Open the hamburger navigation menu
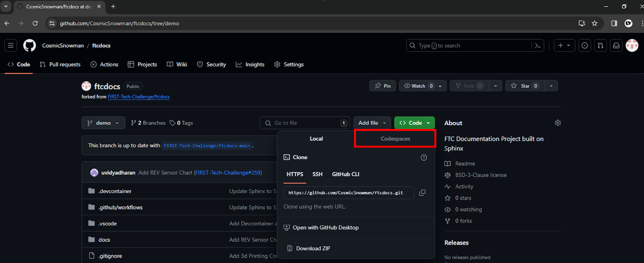The height and width of the screenshot is (263, 644). [11, 45]
